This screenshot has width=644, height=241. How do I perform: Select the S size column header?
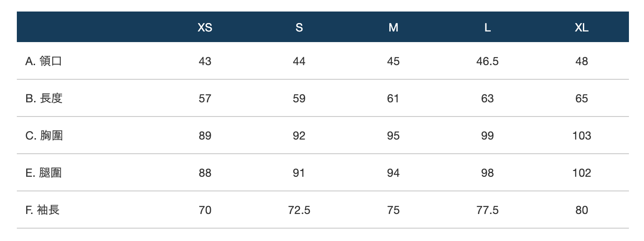299,27
